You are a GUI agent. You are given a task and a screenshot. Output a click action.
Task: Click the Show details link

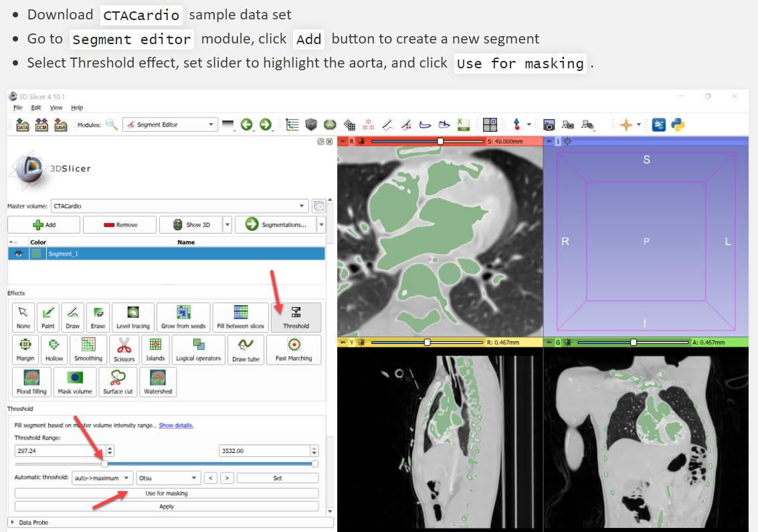click(x=176, y=425)
